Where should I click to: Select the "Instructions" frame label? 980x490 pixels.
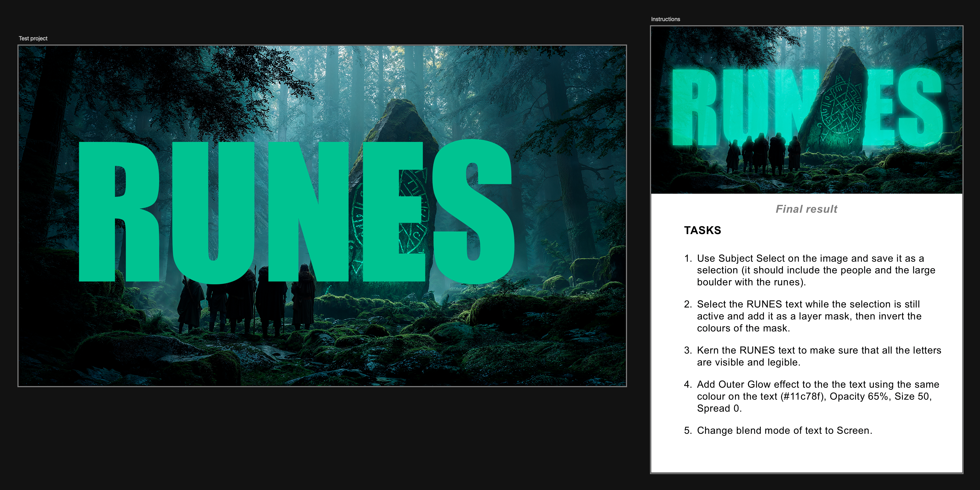click(665, 19)
